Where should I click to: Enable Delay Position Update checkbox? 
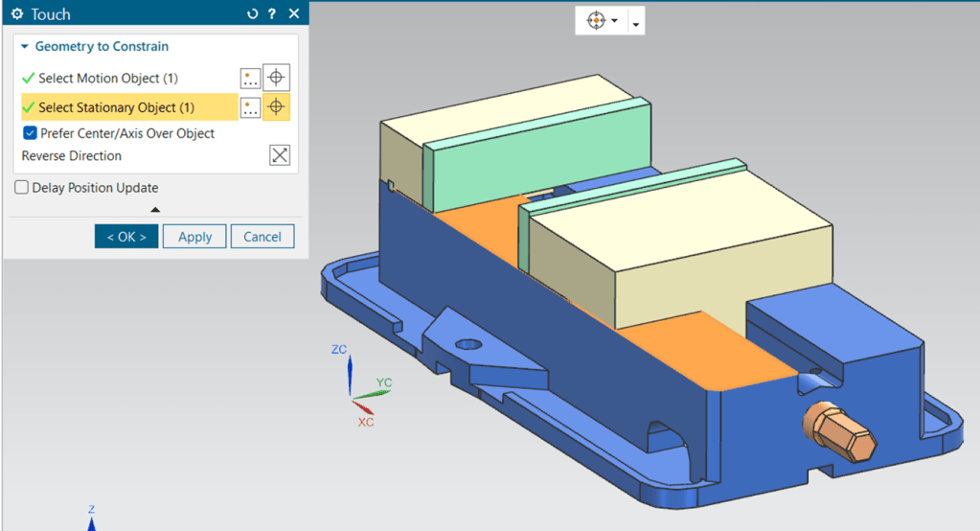click(x=22, y=188)
